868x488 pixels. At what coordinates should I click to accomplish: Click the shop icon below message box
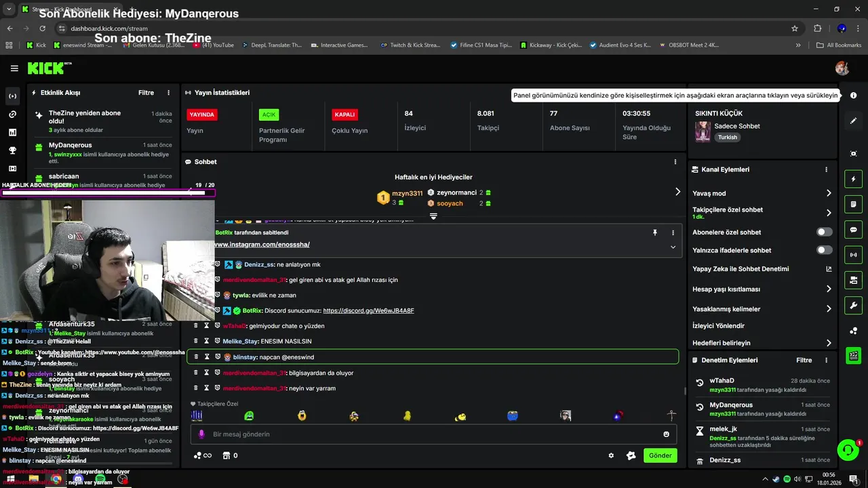(x=226, y=455)
